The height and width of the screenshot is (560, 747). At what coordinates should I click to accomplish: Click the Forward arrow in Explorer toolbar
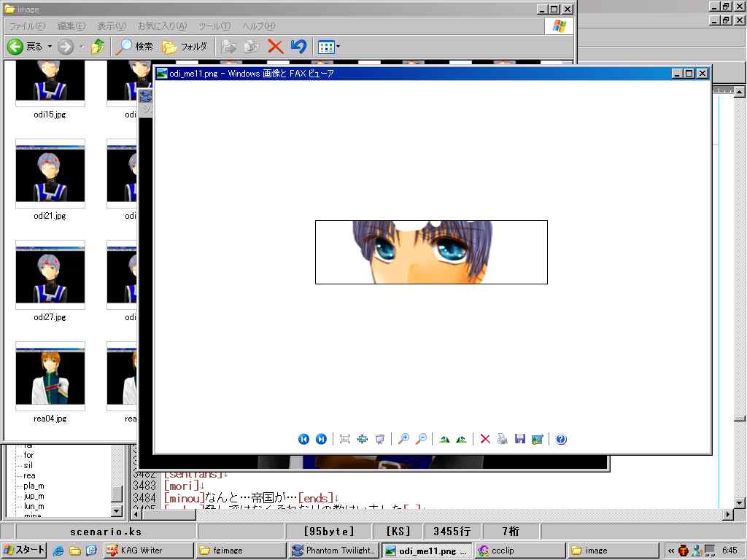[x=66, y=47]
